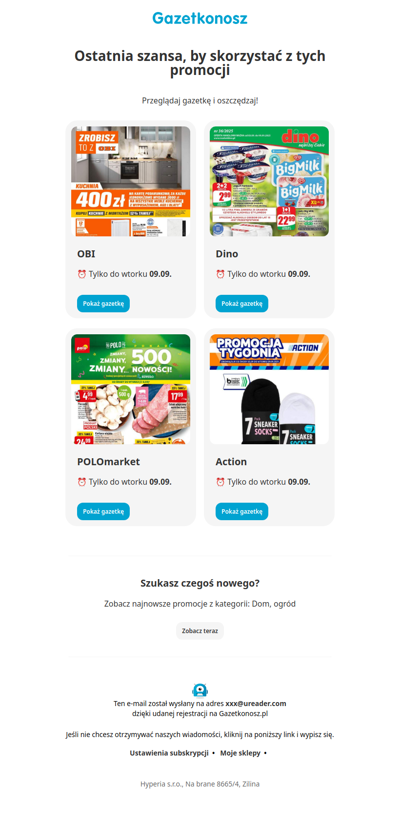Open the OBI kitchen flyer thumbnail
Screen dimensions: 400x818
130,182
